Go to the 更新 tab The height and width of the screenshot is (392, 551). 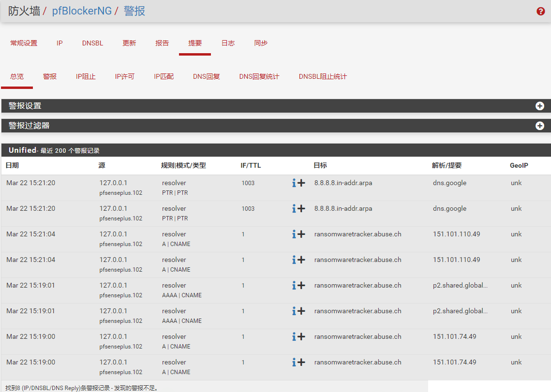pos(129,43)
